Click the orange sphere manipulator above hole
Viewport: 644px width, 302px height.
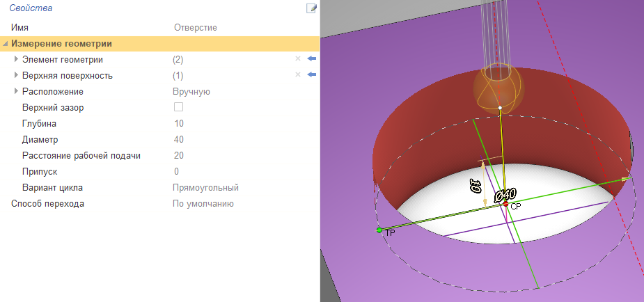click(494, 88)
